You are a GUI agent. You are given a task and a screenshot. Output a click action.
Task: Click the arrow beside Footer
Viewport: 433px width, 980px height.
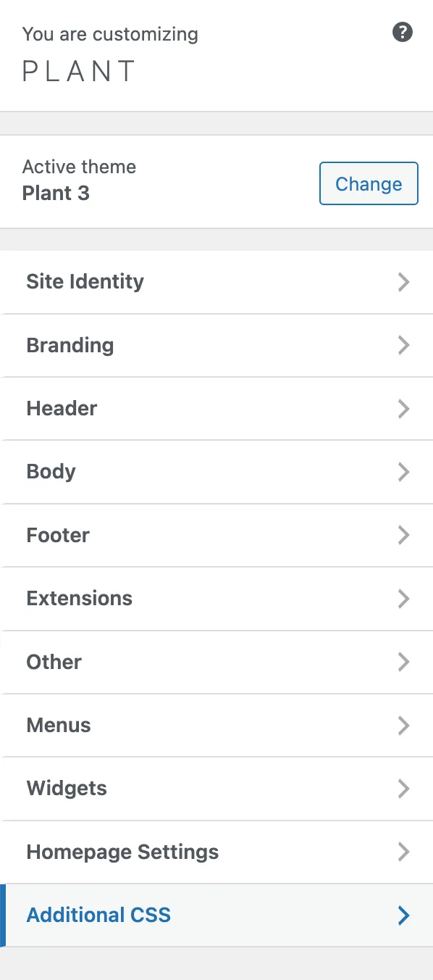tap(403, 535)
